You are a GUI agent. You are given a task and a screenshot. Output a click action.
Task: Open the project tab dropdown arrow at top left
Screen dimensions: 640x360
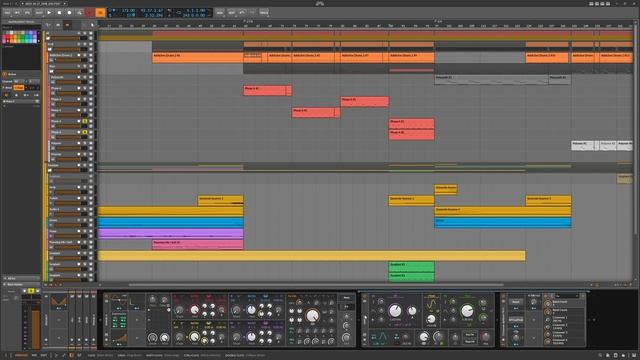(x=64, y=3)
